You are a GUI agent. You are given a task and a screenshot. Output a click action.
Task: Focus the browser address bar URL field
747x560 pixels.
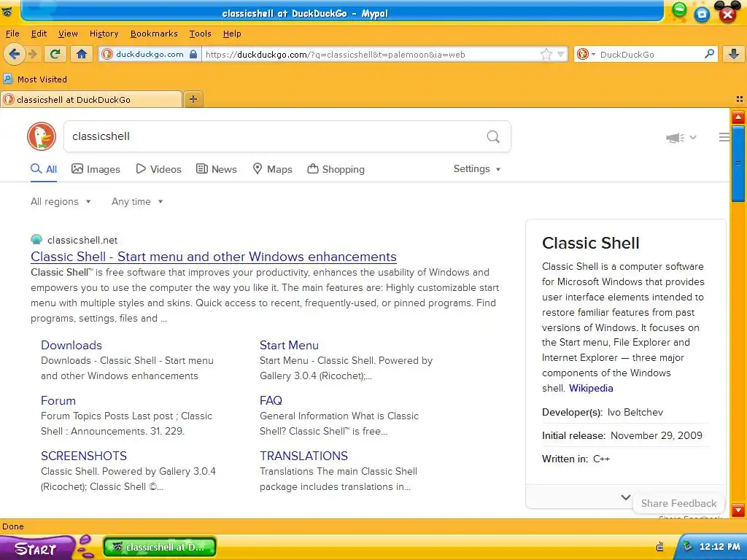(x=371, y=54)
